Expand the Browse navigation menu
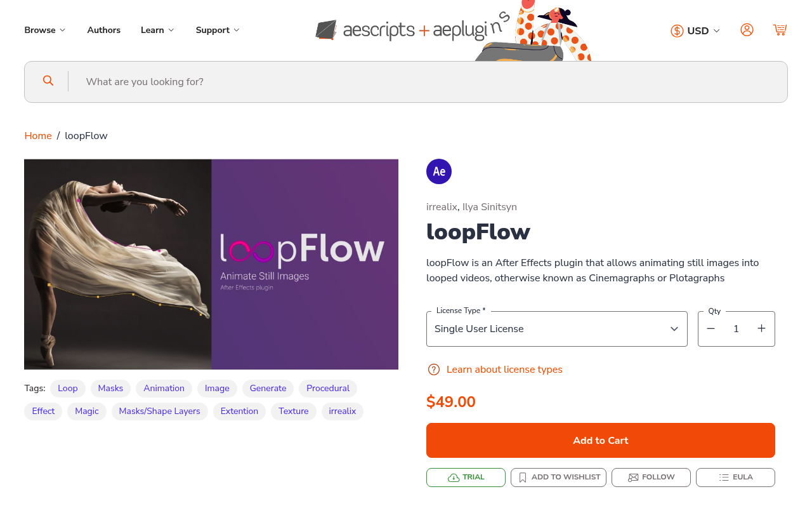This screenshot has height=508, width=812. click(x=44, y=30)
